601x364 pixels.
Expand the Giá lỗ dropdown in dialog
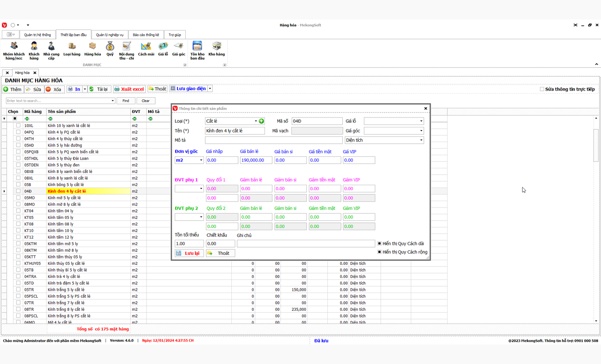[x=421, y=121]
